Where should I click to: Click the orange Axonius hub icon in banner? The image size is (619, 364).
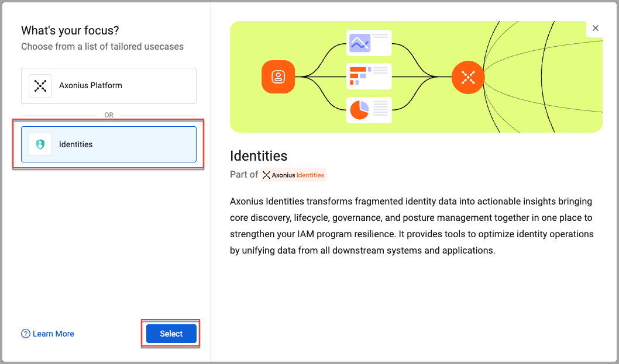[x=468, y=77]
